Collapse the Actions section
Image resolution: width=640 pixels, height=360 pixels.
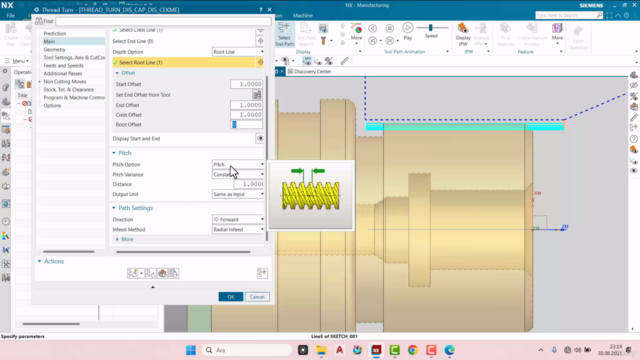pos(40,261)
